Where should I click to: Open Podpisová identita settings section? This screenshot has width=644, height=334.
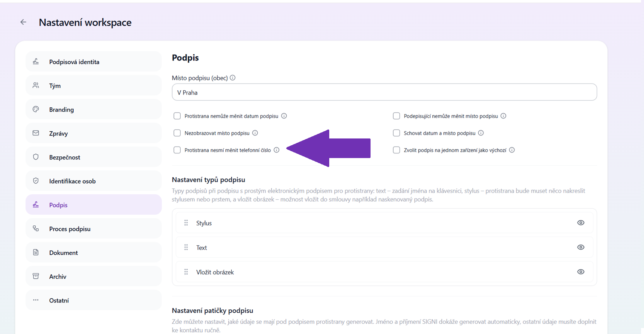coord(94,62)
